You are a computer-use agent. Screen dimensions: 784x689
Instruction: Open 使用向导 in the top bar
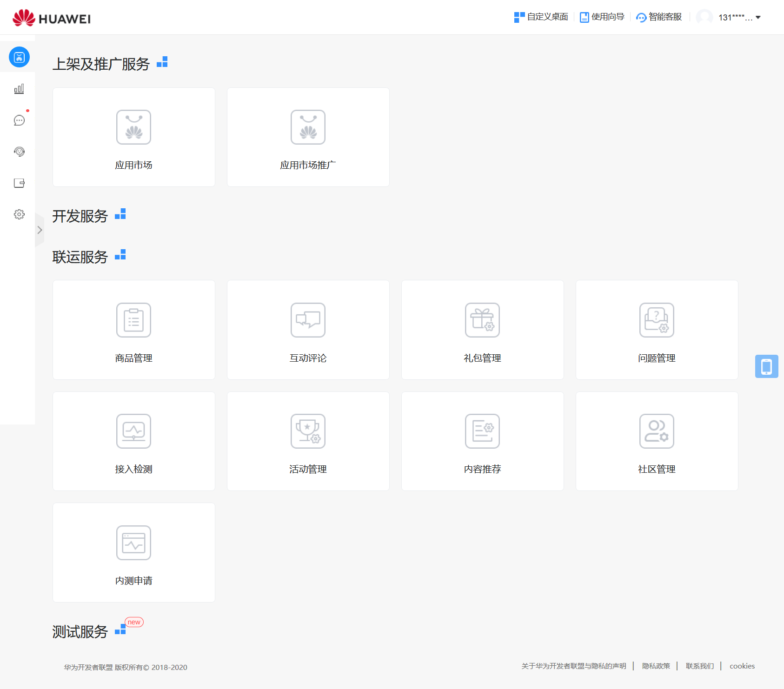click(x=602, y=17)
